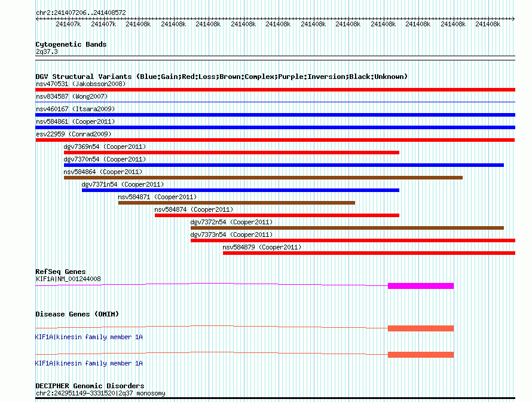Click the nsv460167 (Itsara2009) blue gain bar

[x=275, y=115]
